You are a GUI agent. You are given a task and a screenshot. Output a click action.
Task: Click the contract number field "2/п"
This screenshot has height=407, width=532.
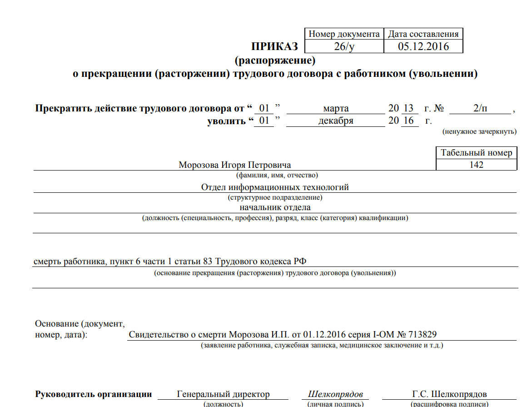click(480, 109)
